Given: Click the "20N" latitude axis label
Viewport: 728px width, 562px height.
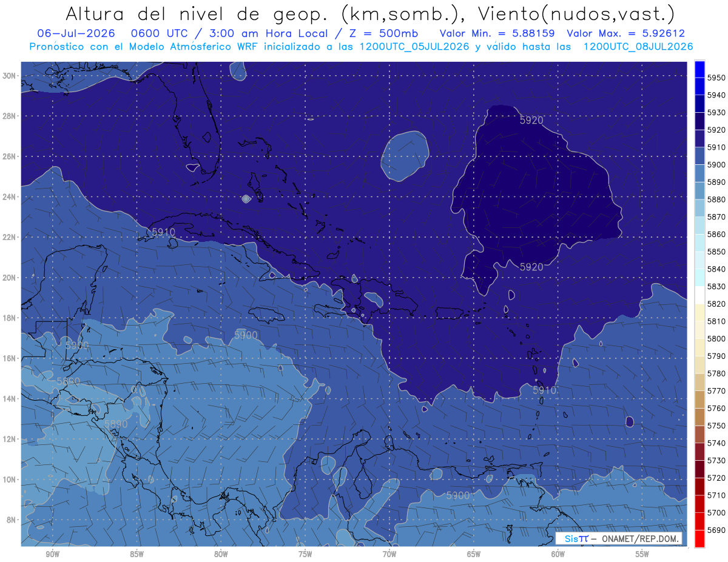Looking at the screenshot, I should point(10,278).
